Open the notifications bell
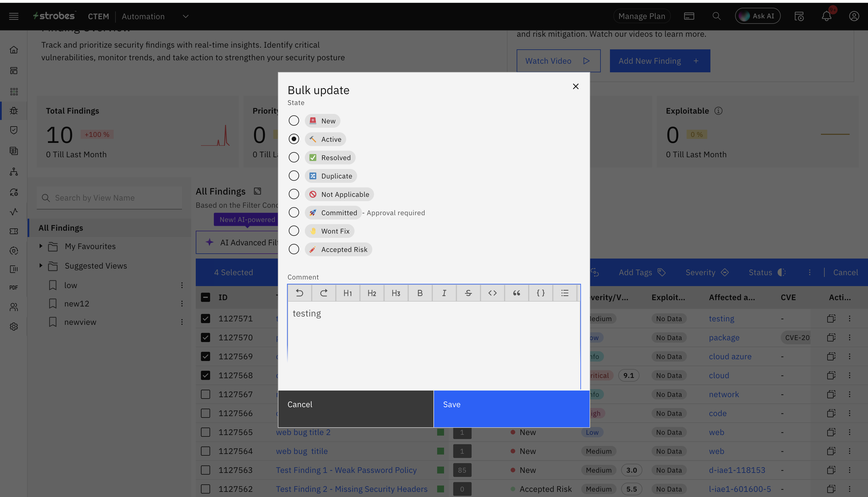 826,16
